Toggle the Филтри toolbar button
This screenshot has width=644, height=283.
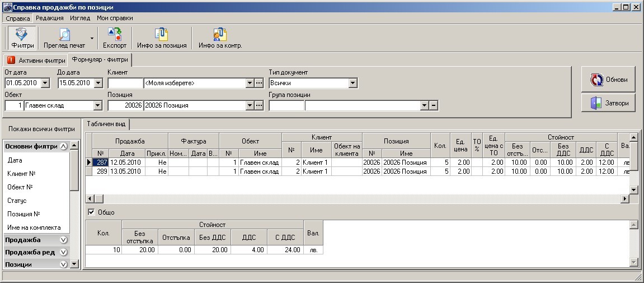tap(22, 38)
